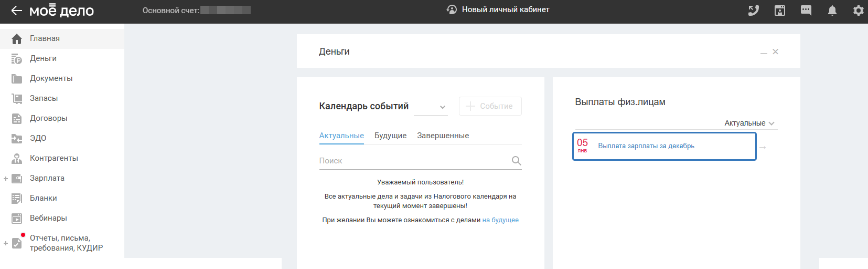This screenshot has width=868, height=269.
Task: Minimize the Деньги widget
Action: [x=764, y=53]
